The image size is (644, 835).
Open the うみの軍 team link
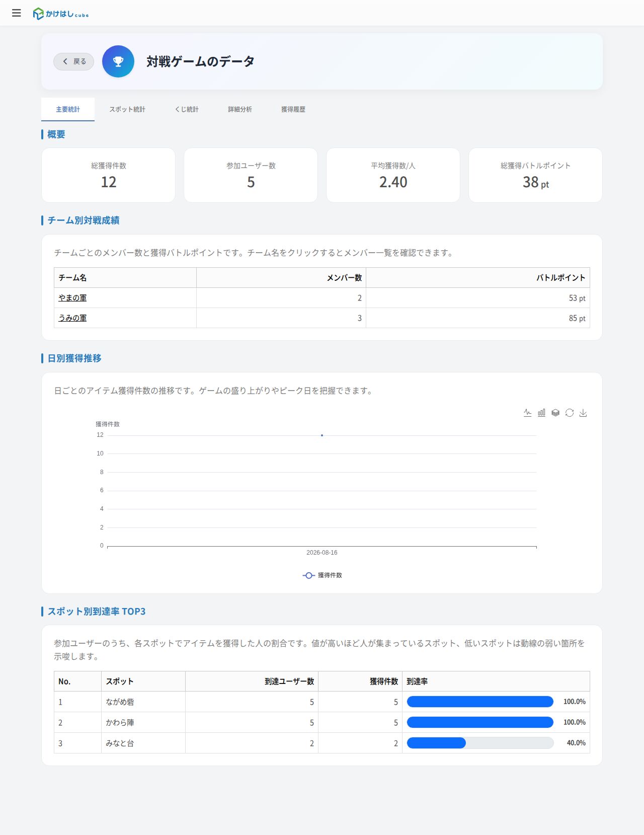72,318
